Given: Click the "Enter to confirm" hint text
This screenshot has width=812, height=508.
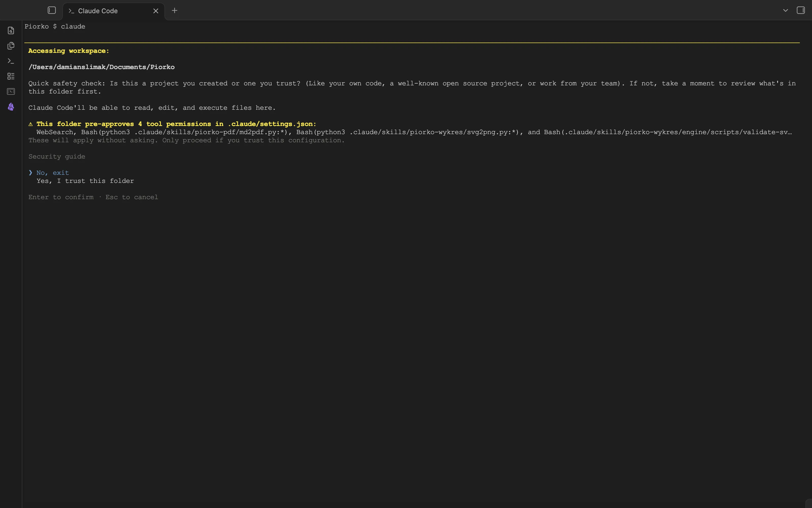Looking at the screenshot, I should [61, 197].
